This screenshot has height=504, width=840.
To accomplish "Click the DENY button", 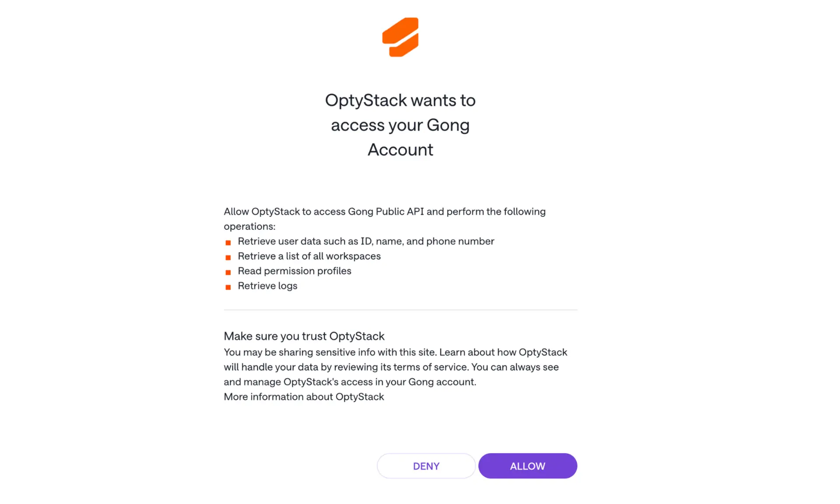I will point(426,466).
